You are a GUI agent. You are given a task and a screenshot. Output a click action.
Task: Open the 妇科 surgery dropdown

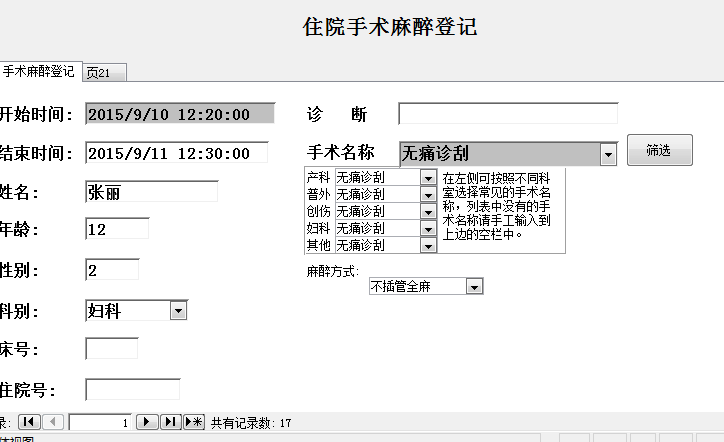click(429, 228)
